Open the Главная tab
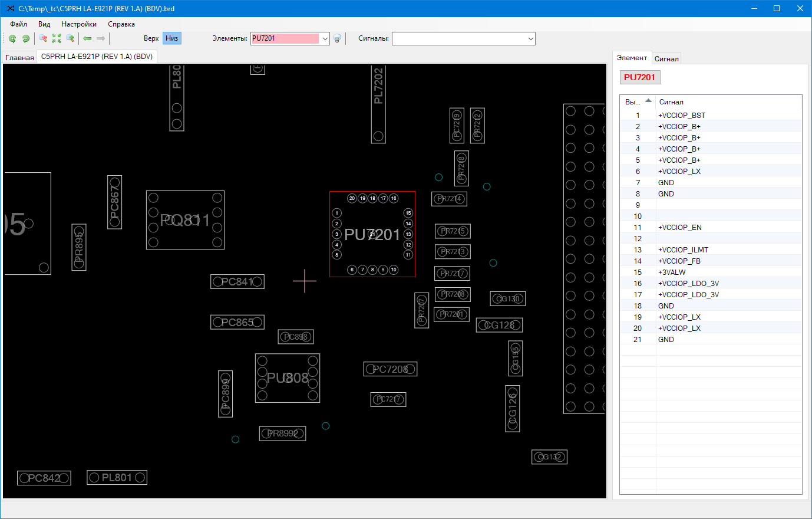812x519 pixels. click(19, 57)
